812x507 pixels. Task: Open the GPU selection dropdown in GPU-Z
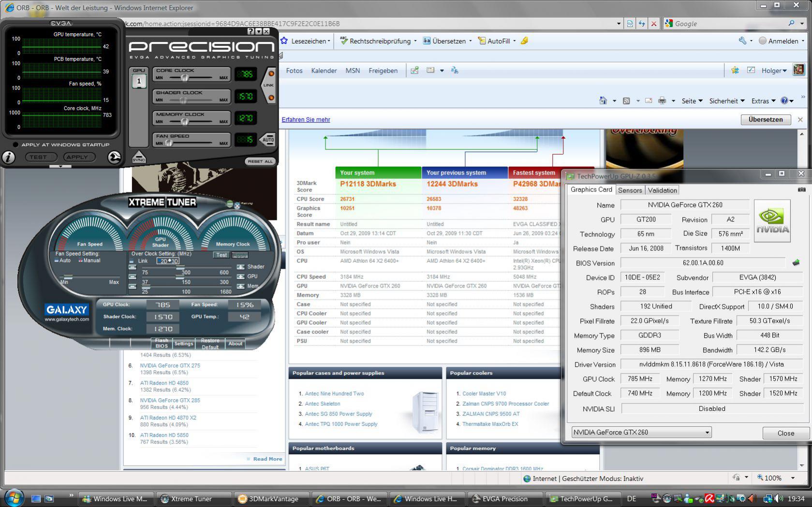coord(641,432)
